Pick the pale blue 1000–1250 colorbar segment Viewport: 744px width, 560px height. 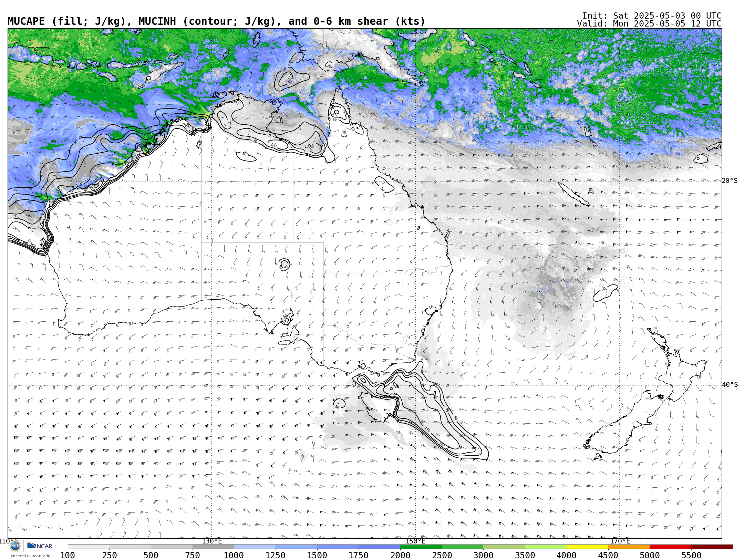(x=255, y=547)
